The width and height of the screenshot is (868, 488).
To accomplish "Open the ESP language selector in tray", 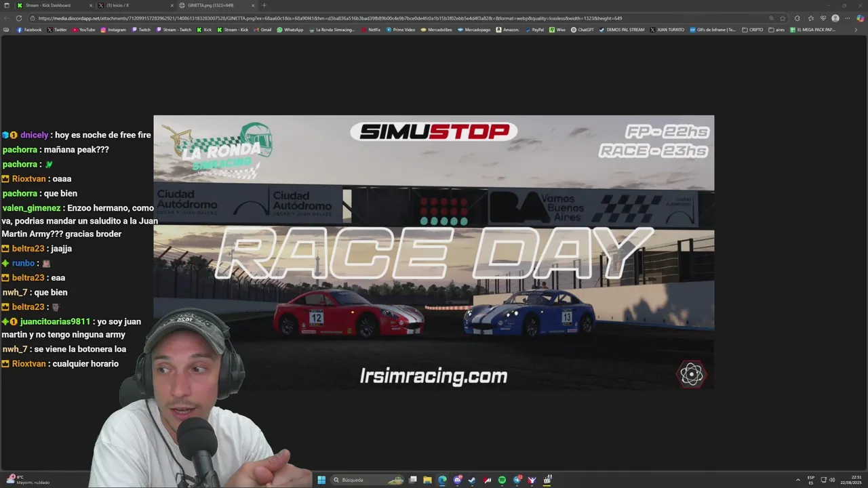I will tap(811, 480).
